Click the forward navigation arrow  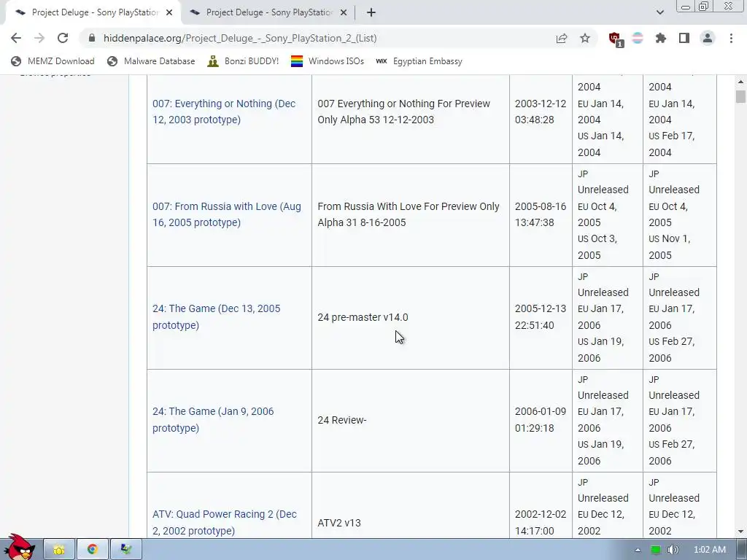(39, 38)
